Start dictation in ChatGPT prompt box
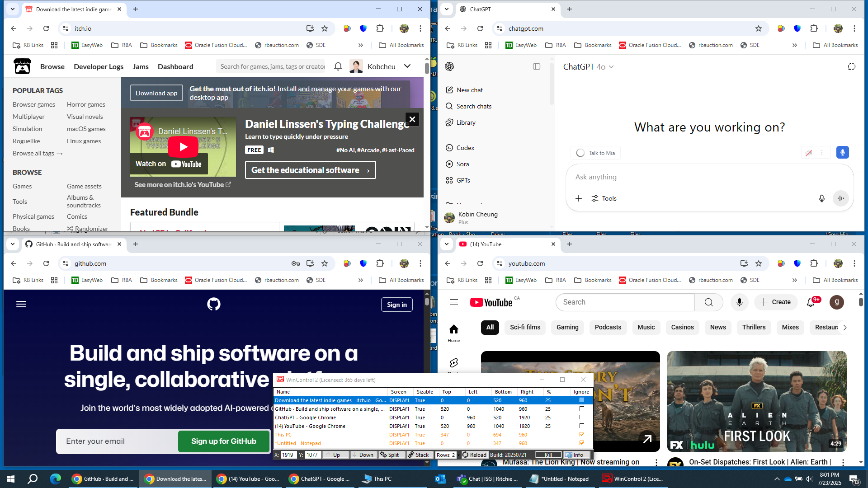The height and width of the screenshot is (488, 868). point(822,198)
